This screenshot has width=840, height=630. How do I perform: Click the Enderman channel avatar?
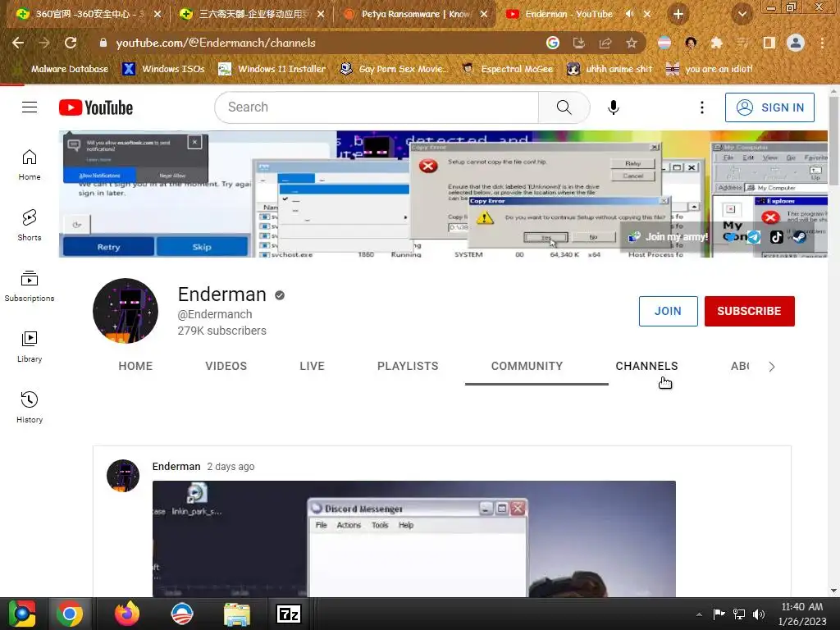[126, 311]
